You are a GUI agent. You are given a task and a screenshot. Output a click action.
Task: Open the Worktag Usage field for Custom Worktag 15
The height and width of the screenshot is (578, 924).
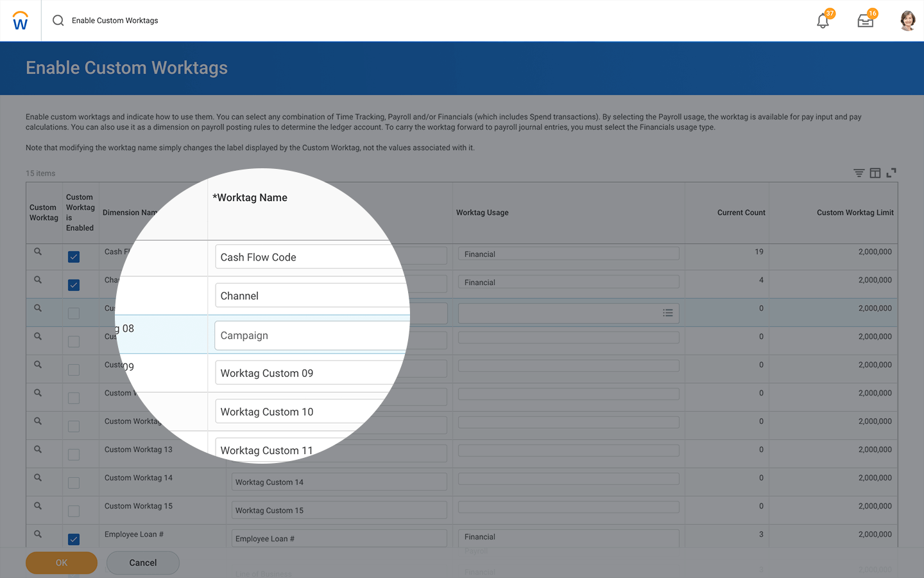(x=568, y=507)
